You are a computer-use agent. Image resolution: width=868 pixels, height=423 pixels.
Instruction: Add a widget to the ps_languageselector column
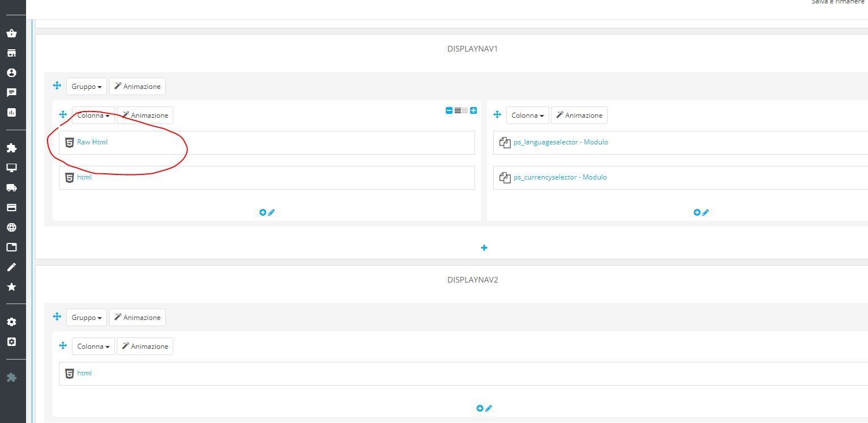[x=697, y=212]
